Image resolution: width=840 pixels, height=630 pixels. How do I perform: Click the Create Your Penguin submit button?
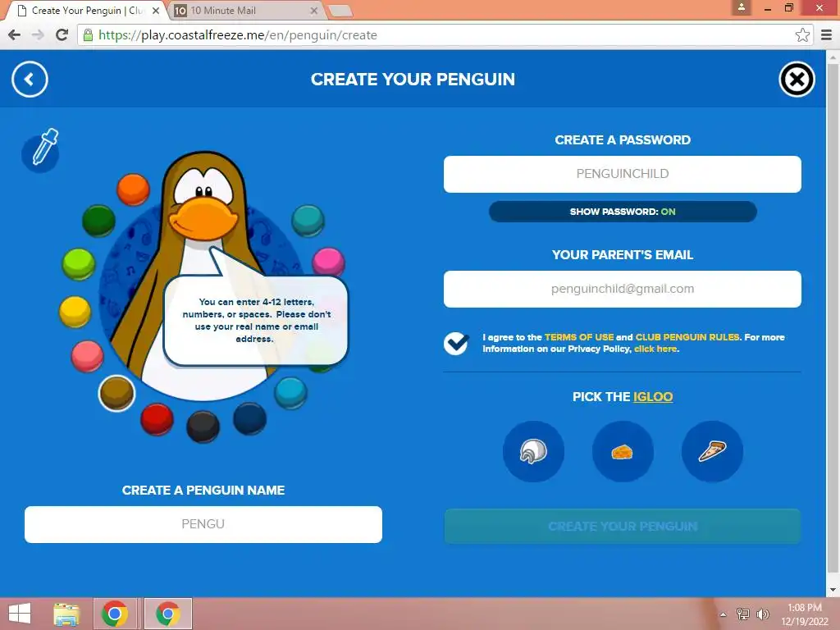(622, 526)
